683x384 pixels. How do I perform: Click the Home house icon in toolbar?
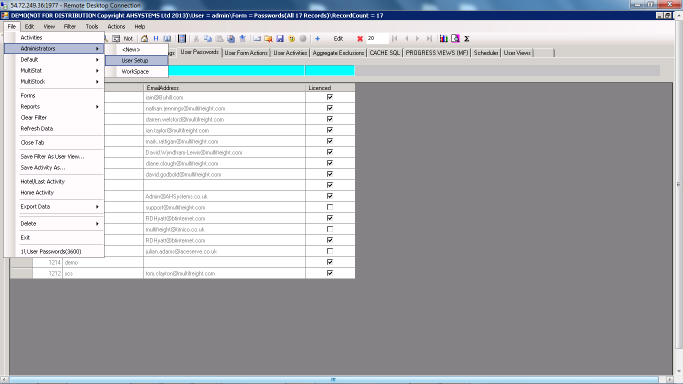point(144,39)
